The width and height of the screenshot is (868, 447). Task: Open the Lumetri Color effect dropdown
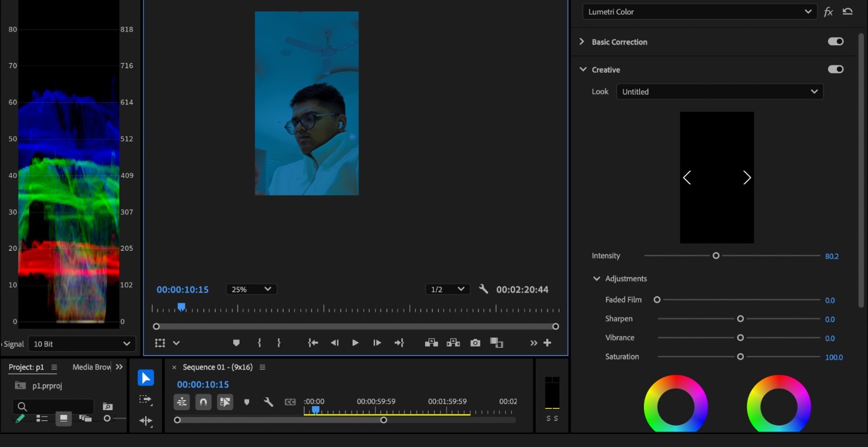[699, 12]
